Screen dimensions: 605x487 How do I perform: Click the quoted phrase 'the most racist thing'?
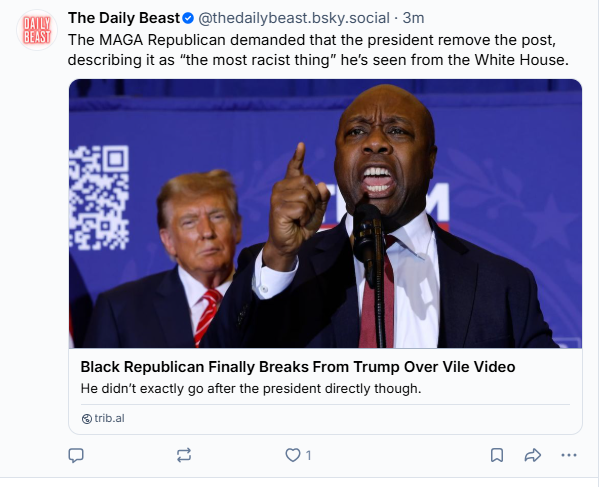coord(259,60)
